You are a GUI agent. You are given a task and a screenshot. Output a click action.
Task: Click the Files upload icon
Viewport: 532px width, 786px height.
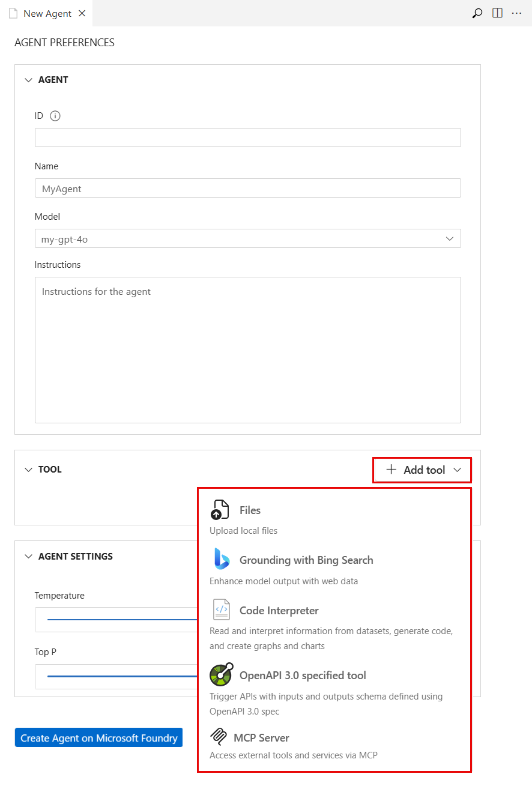point(220,509)
